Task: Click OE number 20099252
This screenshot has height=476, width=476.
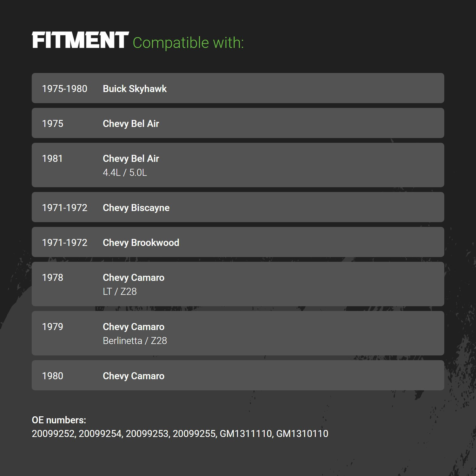Action: click(x=53, y=434)
